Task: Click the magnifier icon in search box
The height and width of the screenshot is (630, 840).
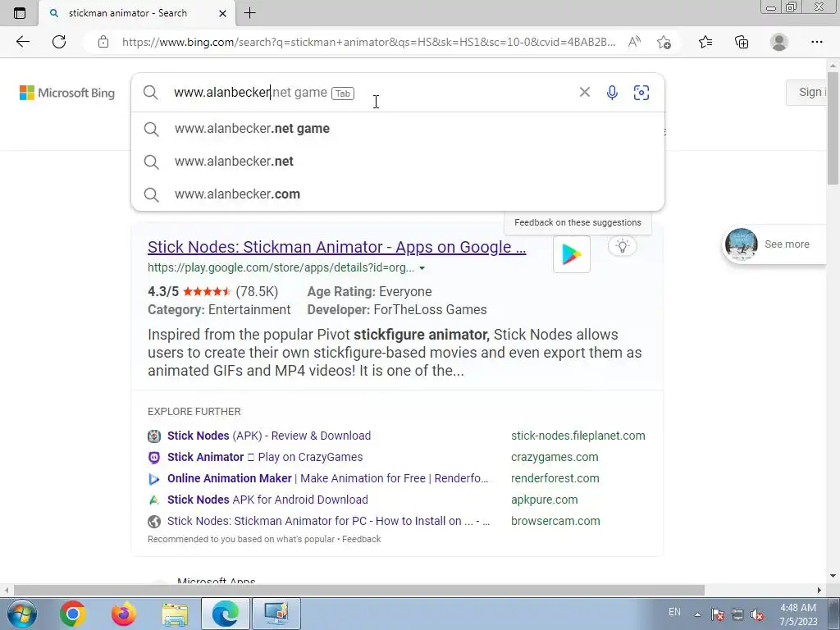Action: click(151, 93)
